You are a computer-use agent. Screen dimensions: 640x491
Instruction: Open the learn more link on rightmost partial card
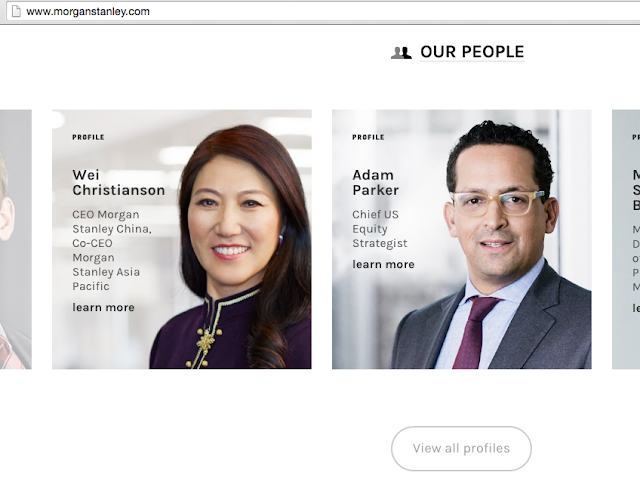pos(636,307)
